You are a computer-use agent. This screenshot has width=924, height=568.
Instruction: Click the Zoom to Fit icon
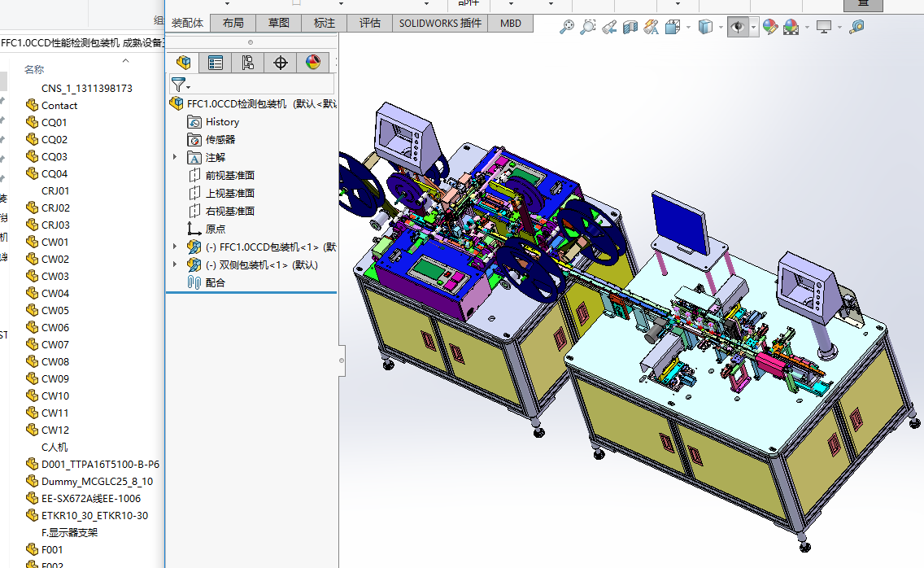point(567,27)
